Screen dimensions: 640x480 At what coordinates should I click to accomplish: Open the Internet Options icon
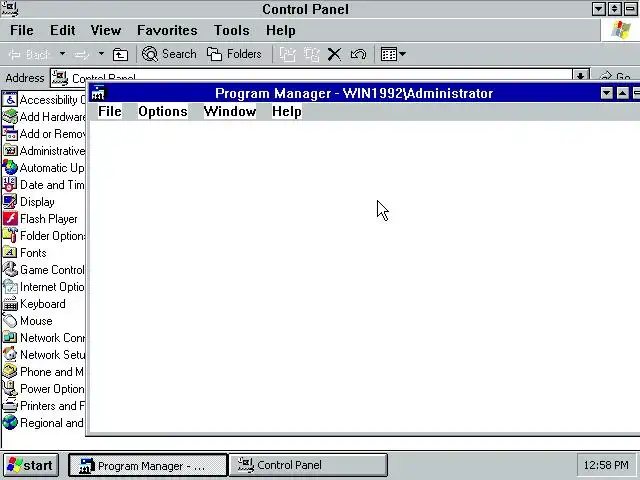(10, 287)
